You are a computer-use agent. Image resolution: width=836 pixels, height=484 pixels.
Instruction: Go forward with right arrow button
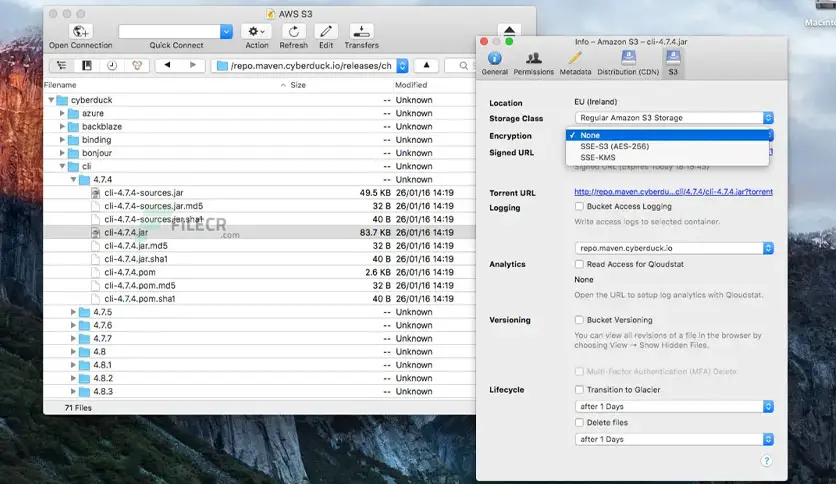pyautogui.click(x=192, y=66)
